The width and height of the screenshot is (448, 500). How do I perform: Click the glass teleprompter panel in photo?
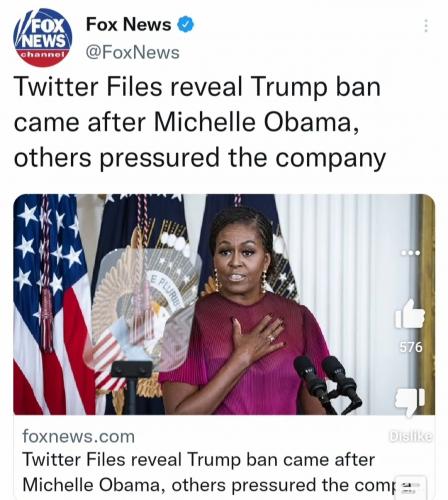pos(145,307)
